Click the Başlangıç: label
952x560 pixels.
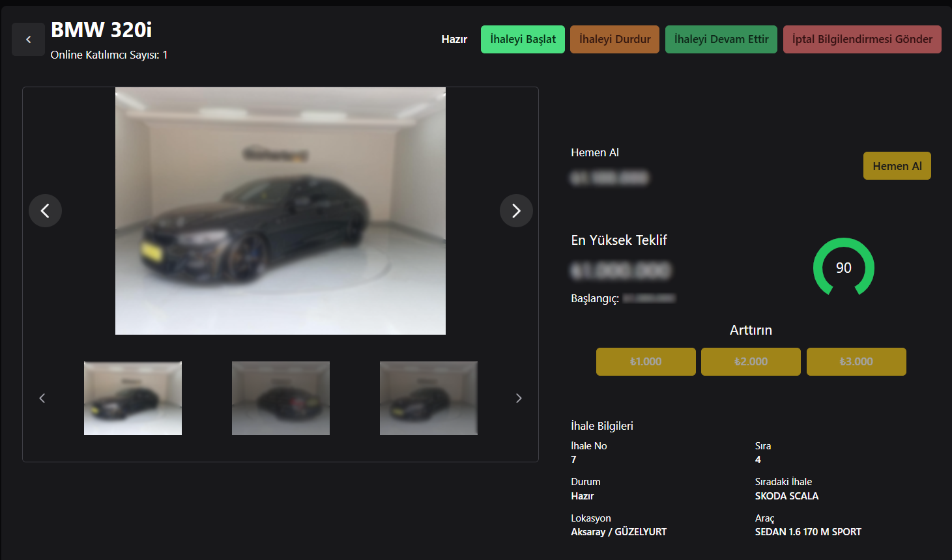595,298
